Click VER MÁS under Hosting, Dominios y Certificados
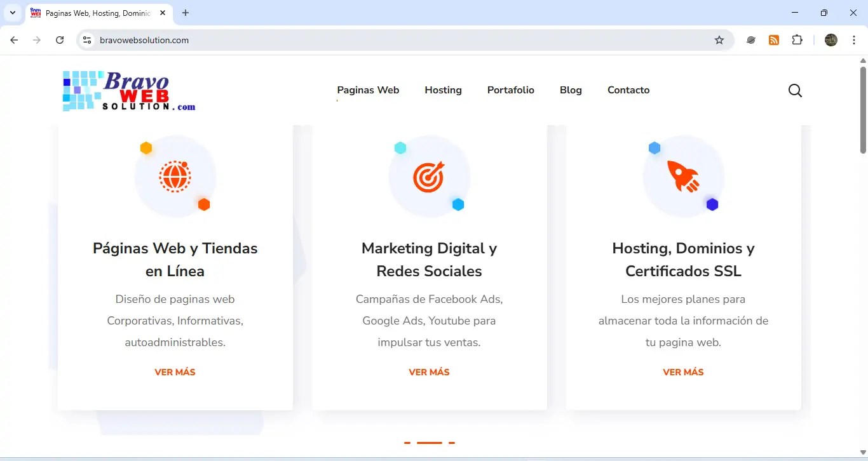The width and height of the screenshot is (868, 461). click(x=683, y=371)
